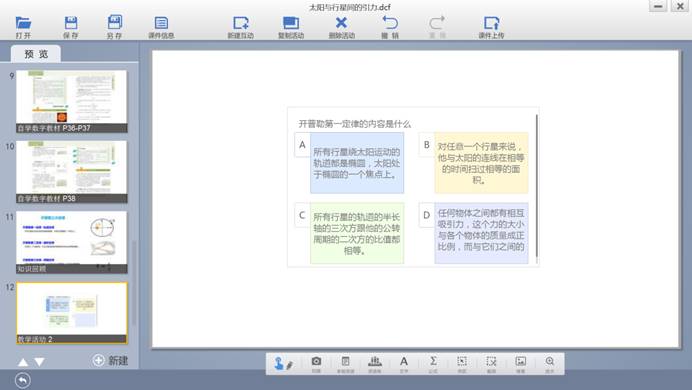The image size is (692, 390).
Task: Delete the current activity with X icon
Action: tap(342, 27)
